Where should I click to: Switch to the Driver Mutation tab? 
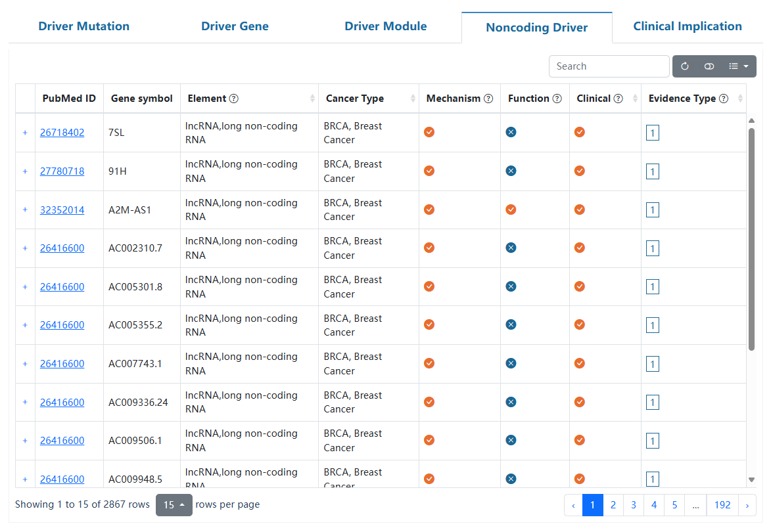[83, 26]
